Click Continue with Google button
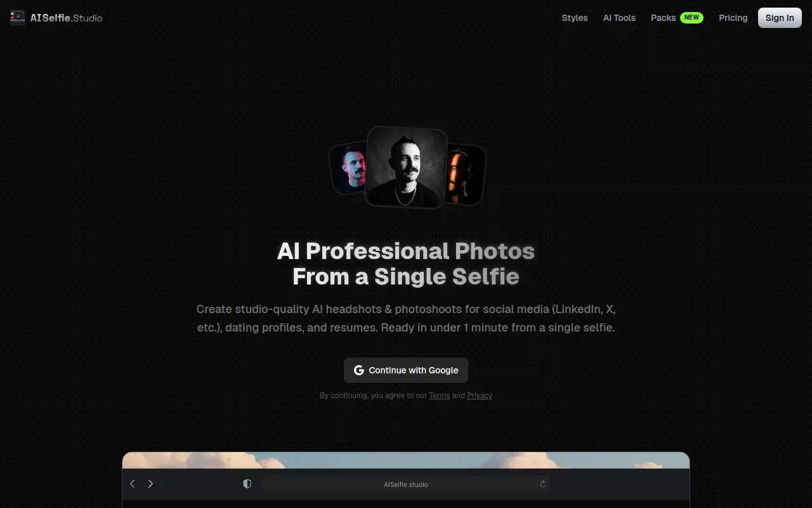This screenshot has height=508, width=812. click(406, 370)
